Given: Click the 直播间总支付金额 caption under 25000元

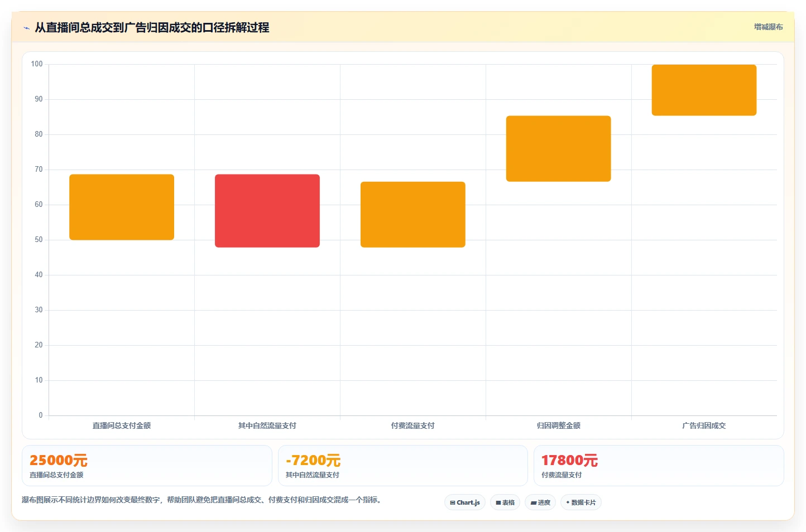Looking at the screenshot, I should click(x=56, y=475).
